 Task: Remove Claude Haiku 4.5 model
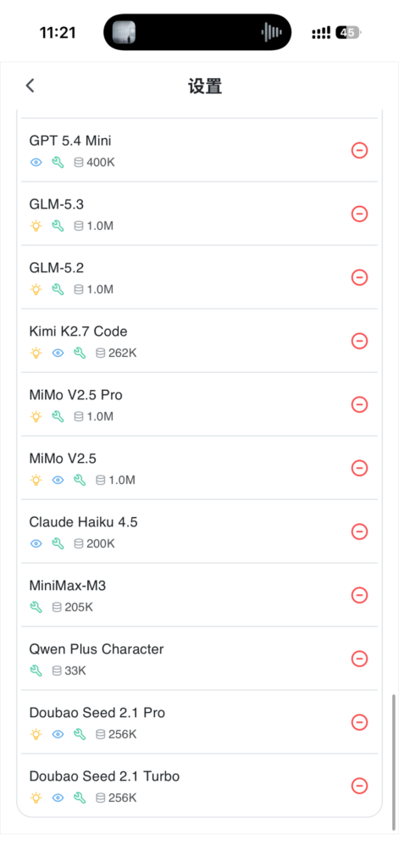click(x=360, y=531)
